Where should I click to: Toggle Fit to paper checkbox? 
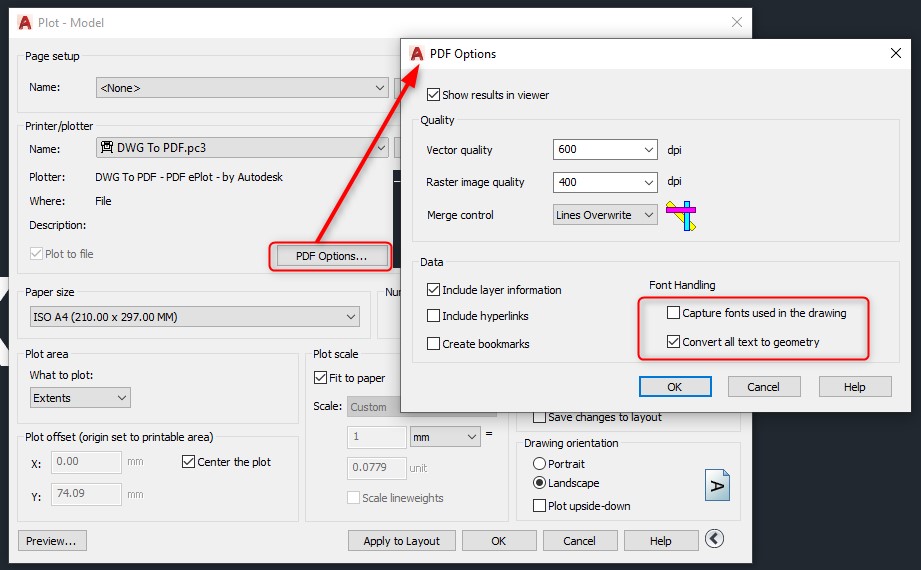click(320, 377)
